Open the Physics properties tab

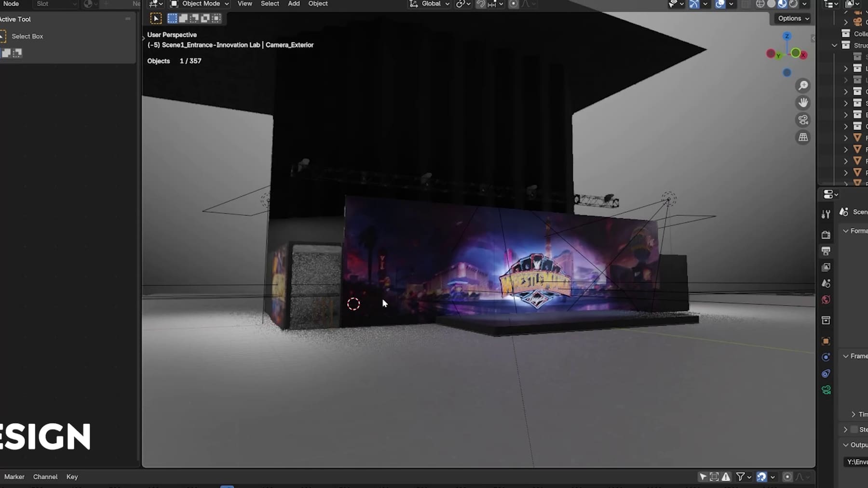pos(826,357)
